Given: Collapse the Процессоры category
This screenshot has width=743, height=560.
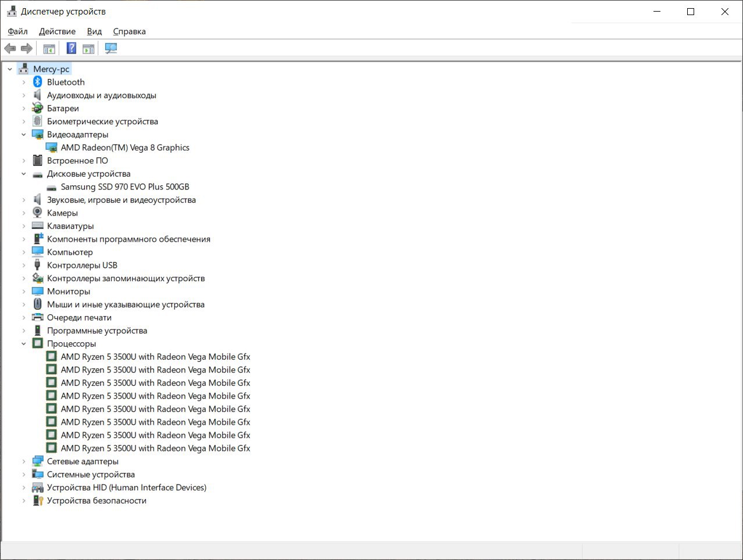Looking at the screenshot, I should (24, 343).
